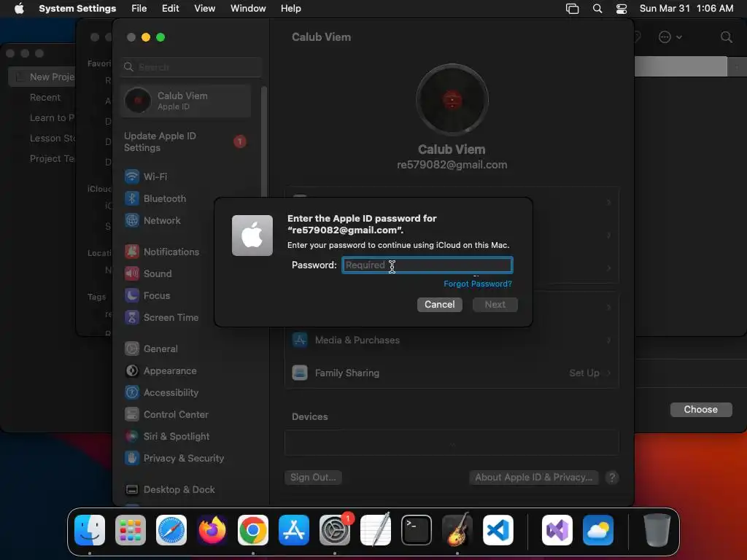
Task: Open Safari from the Dock
Action: point(171,530)
